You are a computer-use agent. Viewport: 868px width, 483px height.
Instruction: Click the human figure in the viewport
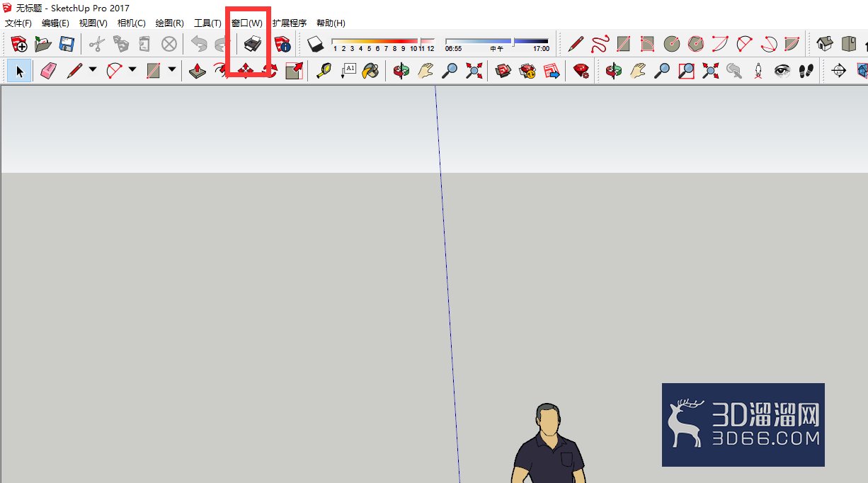point(549,443)
